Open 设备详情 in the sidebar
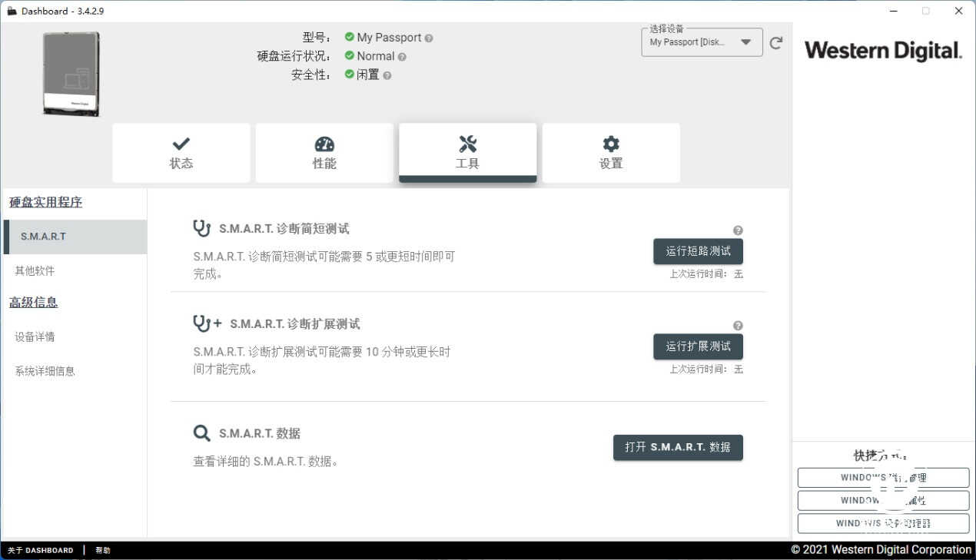Viewport: 976px width, 560px height. click(35, 336)
